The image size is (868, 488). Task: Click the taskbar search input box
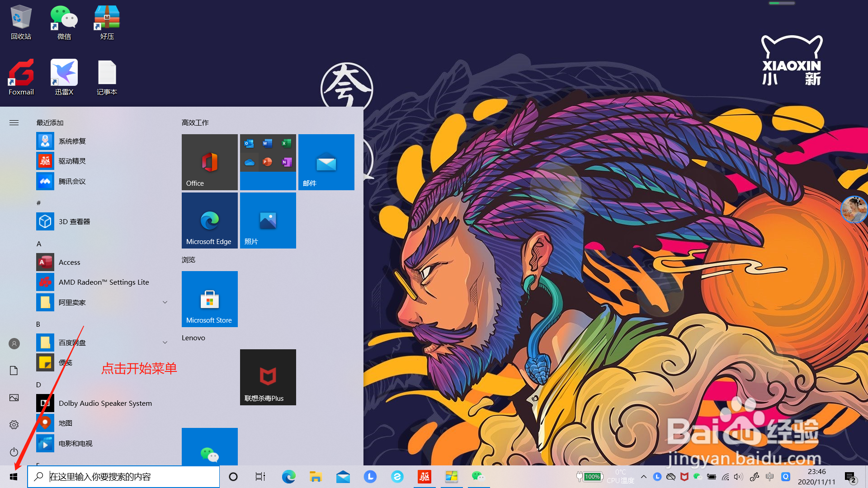point(131,477)
